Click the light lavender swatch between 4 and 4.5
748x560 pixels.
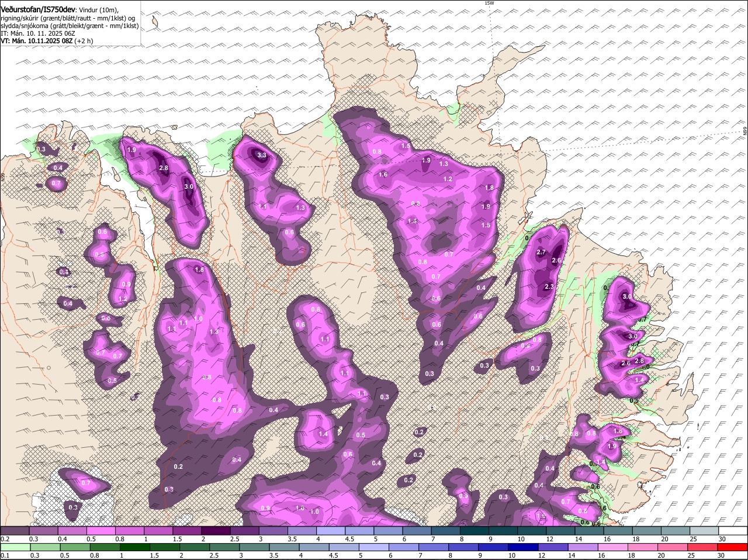tap(331, 530)
